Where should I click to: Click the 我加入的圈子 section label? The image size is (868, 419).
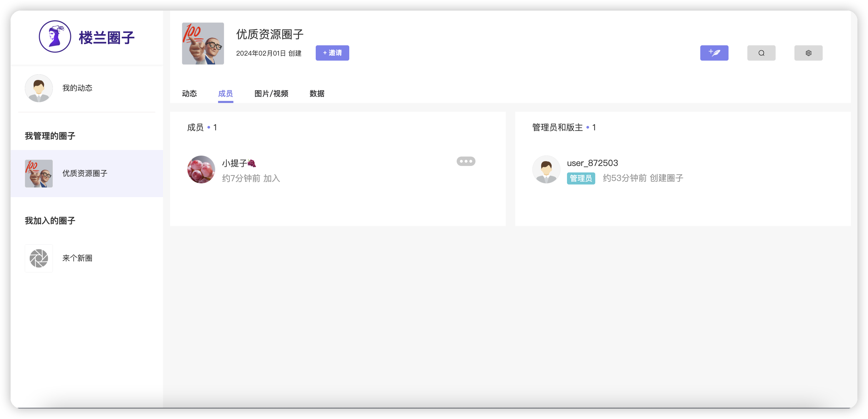coord(50,221)
